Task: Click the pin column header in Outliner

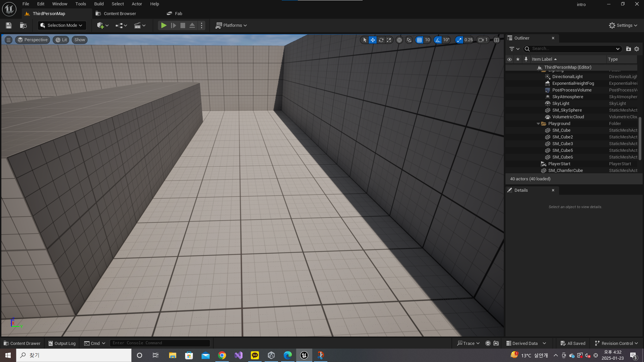Action: [x=526, y=59]
